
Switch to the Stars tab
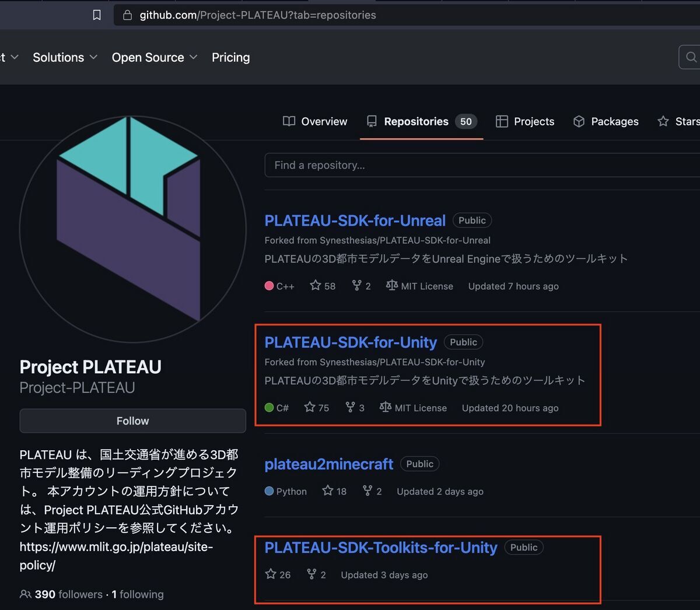point(678,121)
